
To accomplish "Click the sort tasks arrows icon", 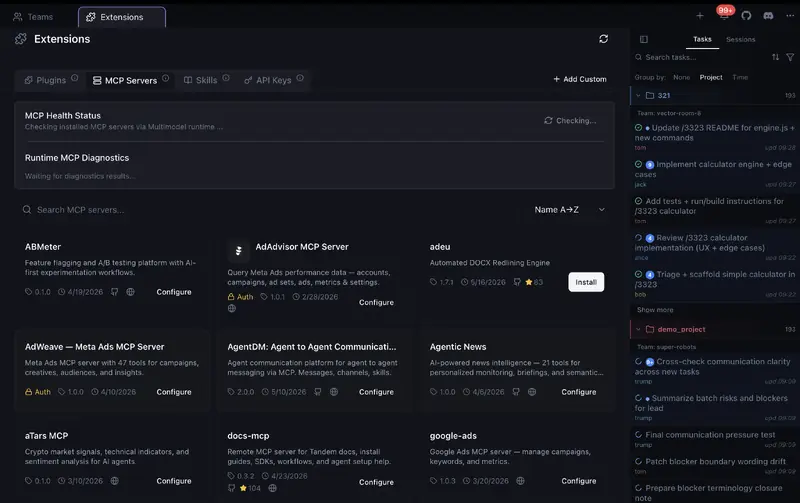I will coord(776,57).
